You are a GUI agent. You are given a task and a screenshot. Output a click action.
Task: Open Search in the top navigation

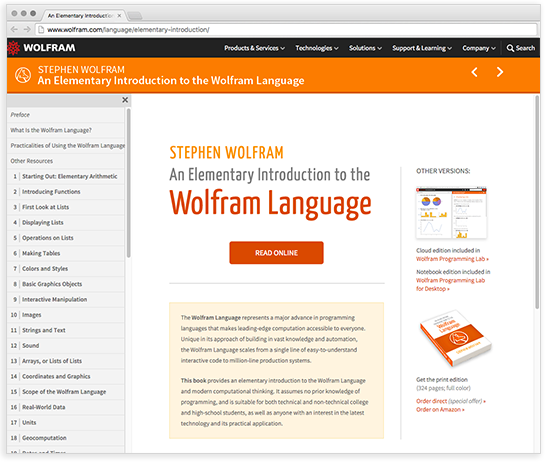pos(520,48)
